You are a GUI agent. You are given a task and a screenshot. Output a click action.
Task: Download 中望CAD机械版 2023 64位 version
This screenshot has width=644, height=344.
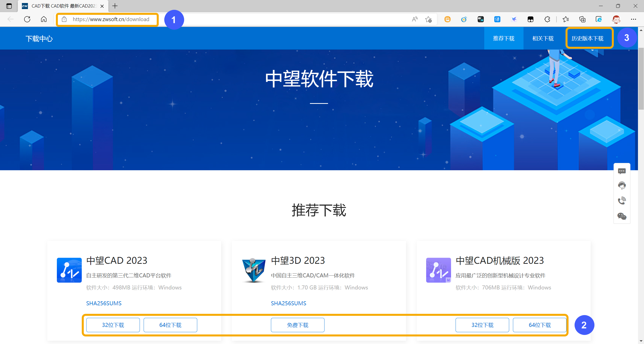(x=540, y=325)
